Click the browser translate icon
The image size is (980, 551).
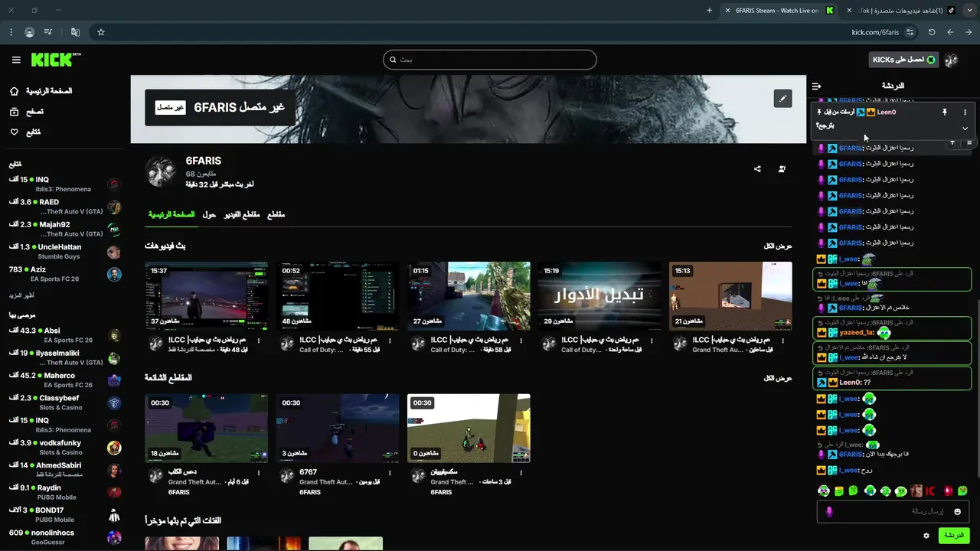75,32
